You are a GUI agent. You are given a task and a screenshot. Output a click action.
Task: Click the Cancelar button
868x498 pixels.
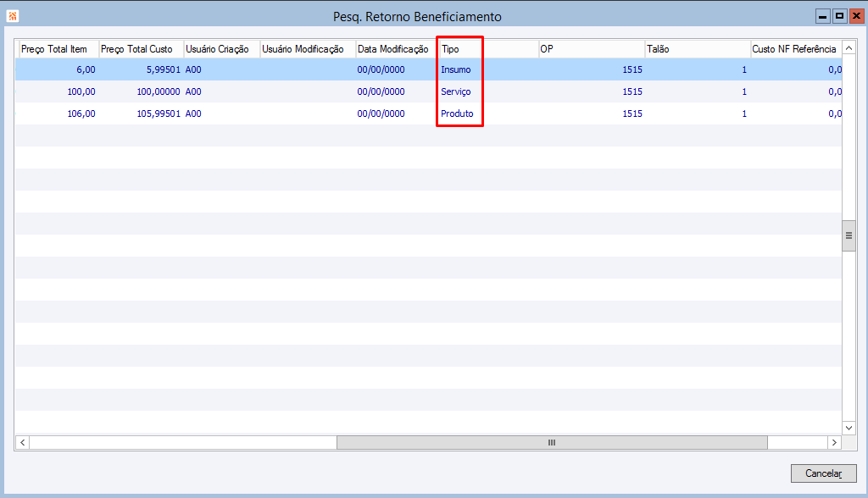(x=823, y=473)
